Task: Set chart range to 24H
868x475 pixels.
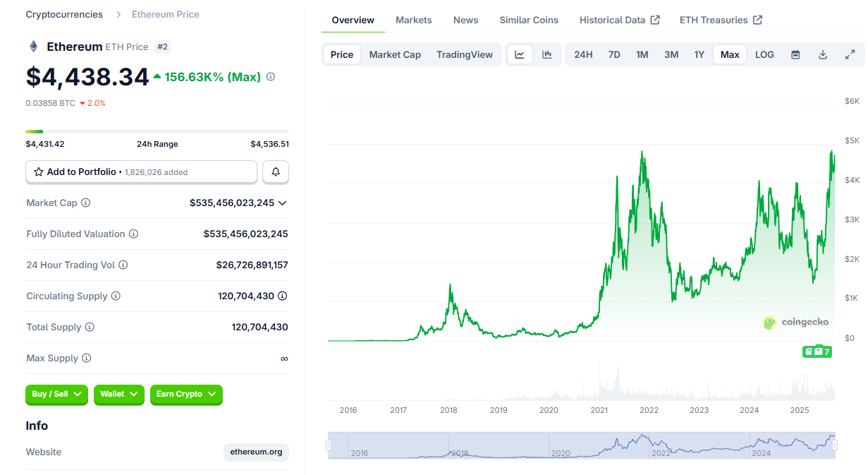Action: click(x=583, y=54)
